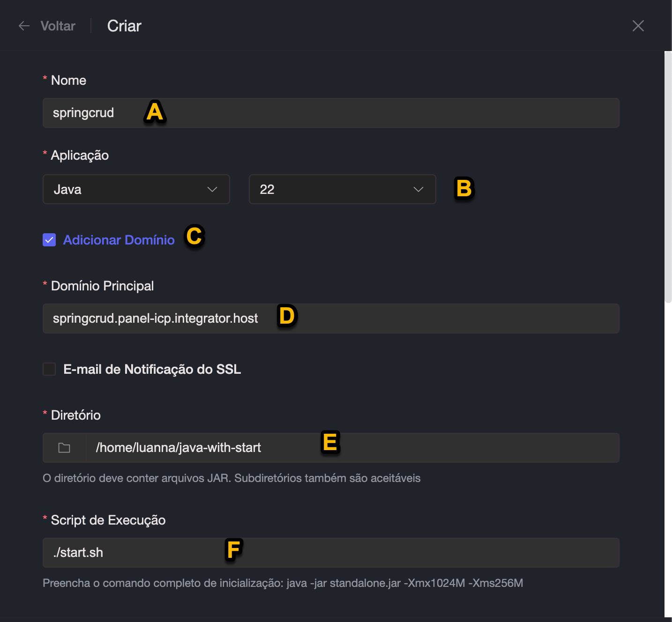Image resolution: width=672 pixels, height=622 pixels.
Task: Open the Java application type dropdown
Action: [136, 189]
